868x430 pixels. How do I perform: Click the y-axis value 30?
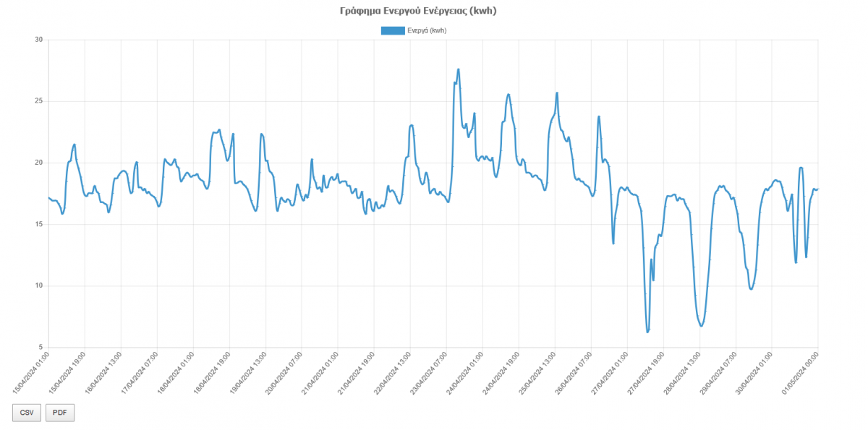coord(38,40)
